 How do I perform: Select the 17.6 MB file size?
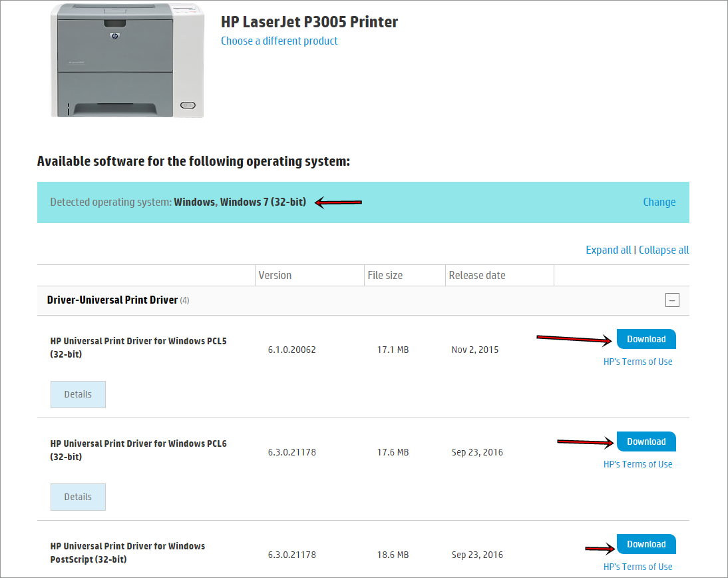393,453
